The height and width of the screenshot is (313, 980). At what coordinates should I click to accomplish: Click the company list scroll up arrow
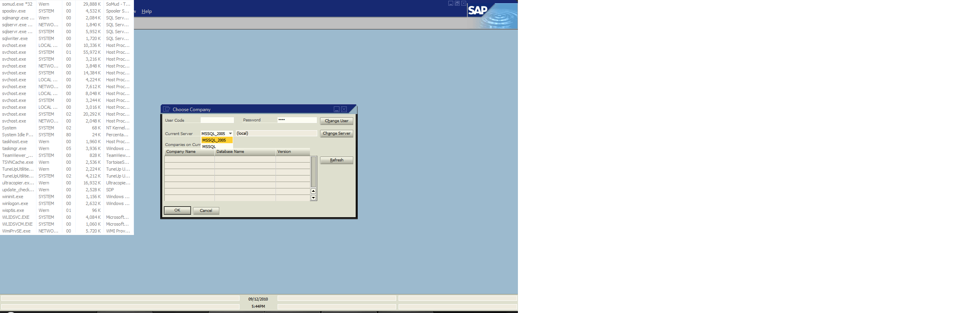tap(314, 191)
